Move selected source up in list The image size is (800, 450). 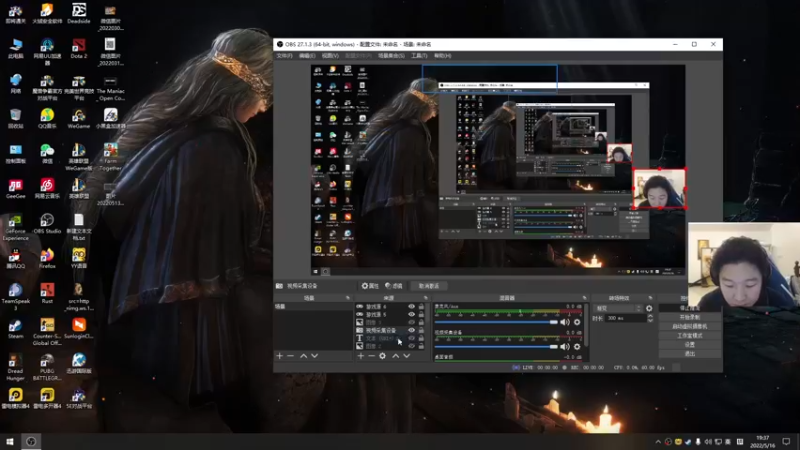tap(395, 356)
